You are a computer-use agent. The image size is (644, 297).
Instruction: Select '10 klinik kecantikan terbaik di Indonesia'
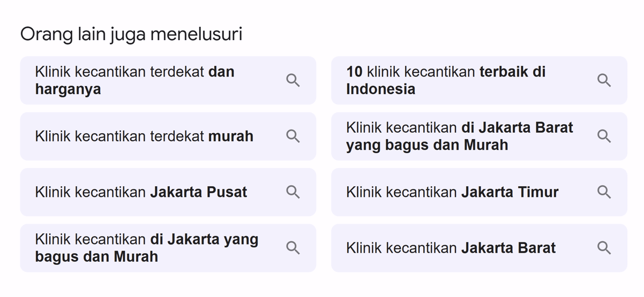(479, 80)
